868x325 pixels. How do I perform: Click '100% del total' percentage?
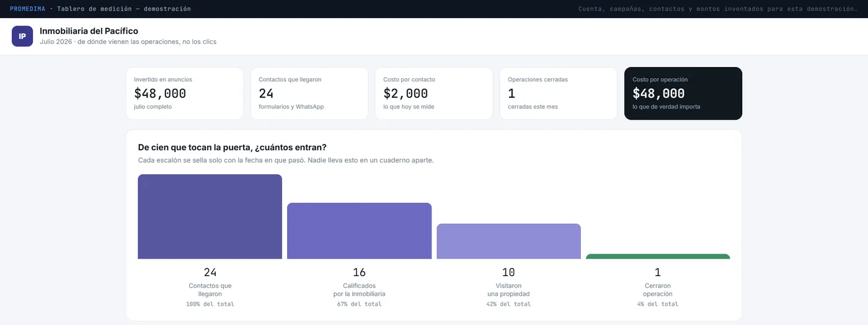[210, 305]
